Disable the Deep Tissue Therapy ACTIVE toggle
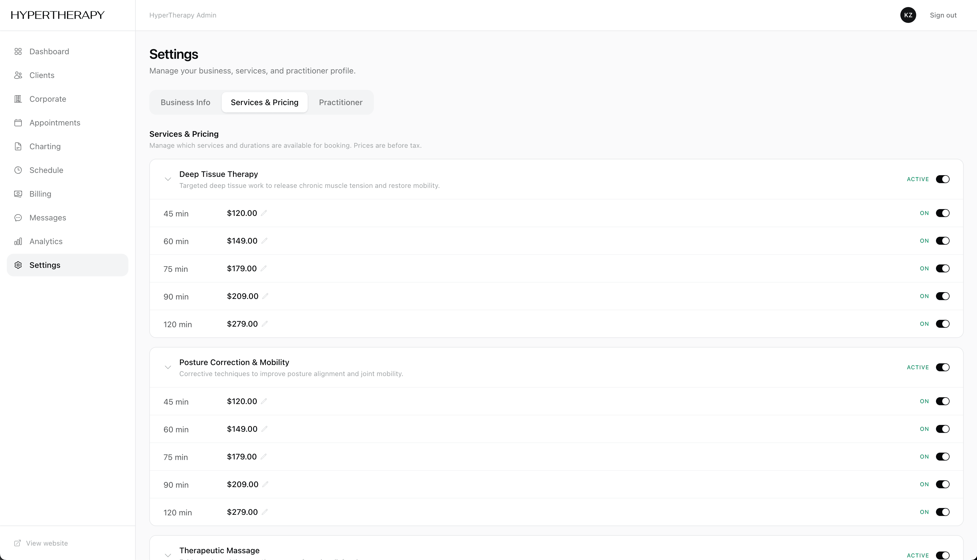 click(x=943, y=179)
